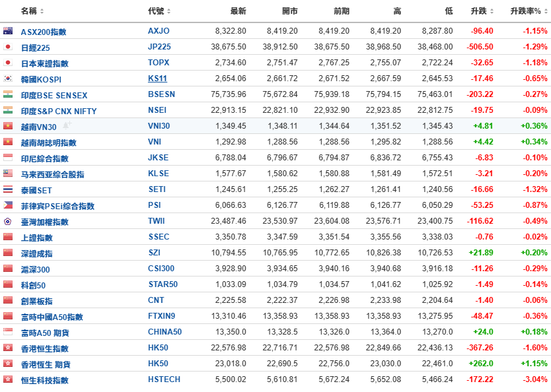Click the alert bell icon beside 越南VN30
Screen dimensions: 551x392
click(67, 125)
